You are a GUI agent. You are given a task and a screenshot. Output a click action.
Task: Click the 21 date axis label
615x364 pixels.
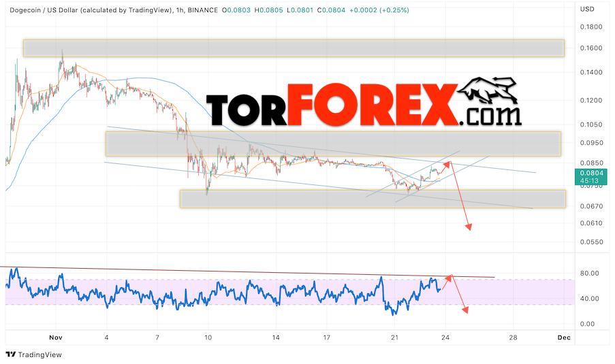click(394, 337)
